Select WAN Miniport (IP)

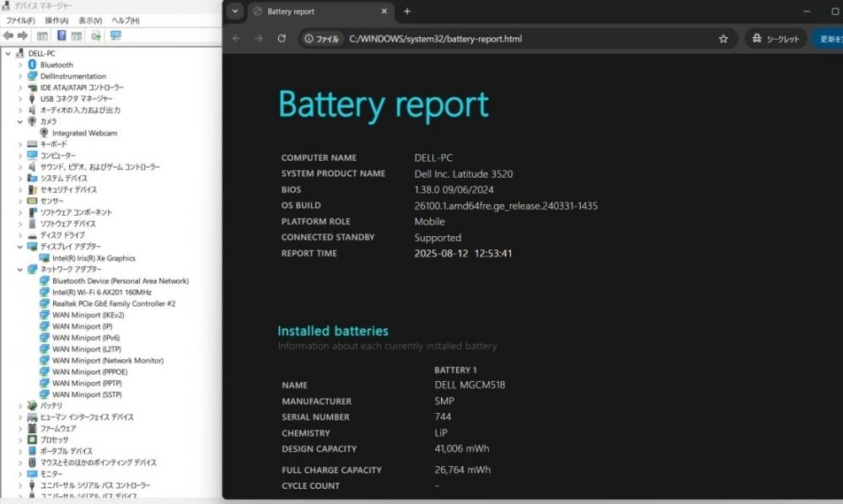click(x=83, y=326)
